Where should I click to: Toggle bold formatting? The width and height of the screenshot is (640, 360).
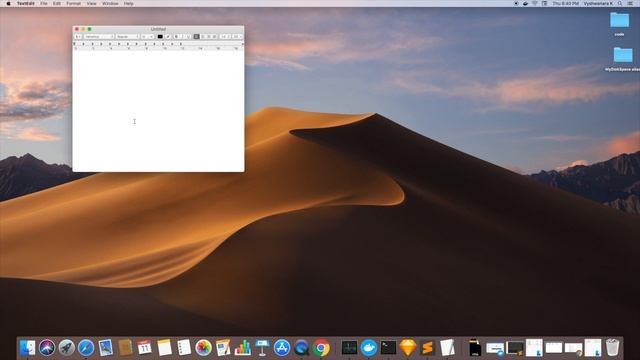[x=176, y=36]
